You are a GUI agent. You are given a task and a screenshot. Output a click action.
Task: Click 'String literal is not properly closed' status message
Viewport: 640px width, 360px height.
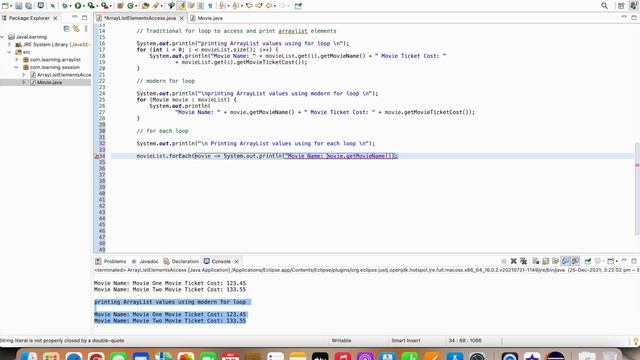[62, 340]
